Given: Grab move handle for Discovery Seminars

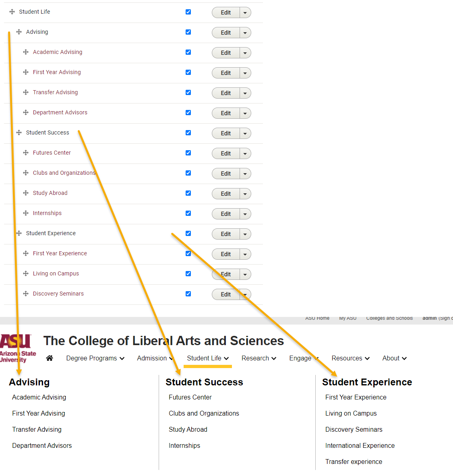Looking at the screenshot, I should point(26,294).
